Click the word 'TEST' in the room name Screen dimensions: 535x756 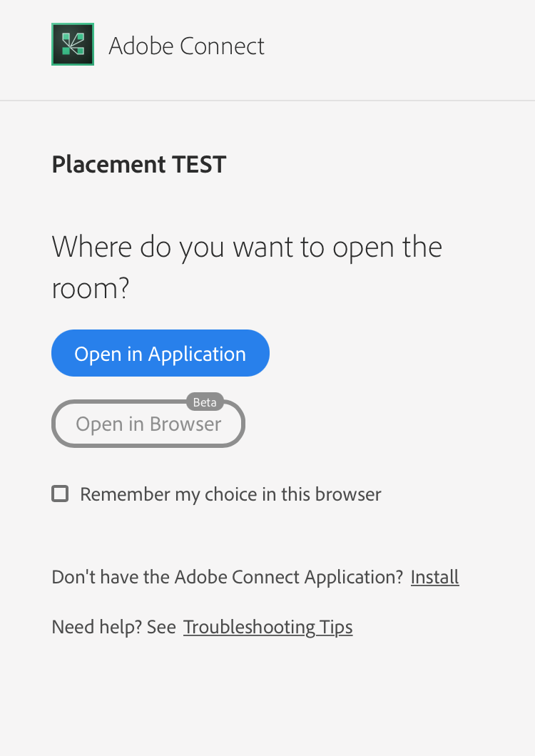(x=199, y=165)
